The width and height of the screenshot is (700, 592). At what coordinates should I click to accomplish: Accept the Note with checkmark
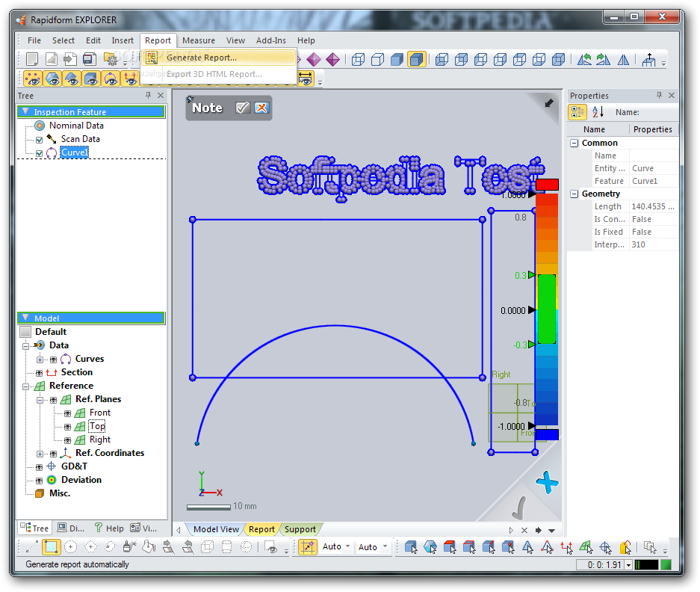click(242, 108)
